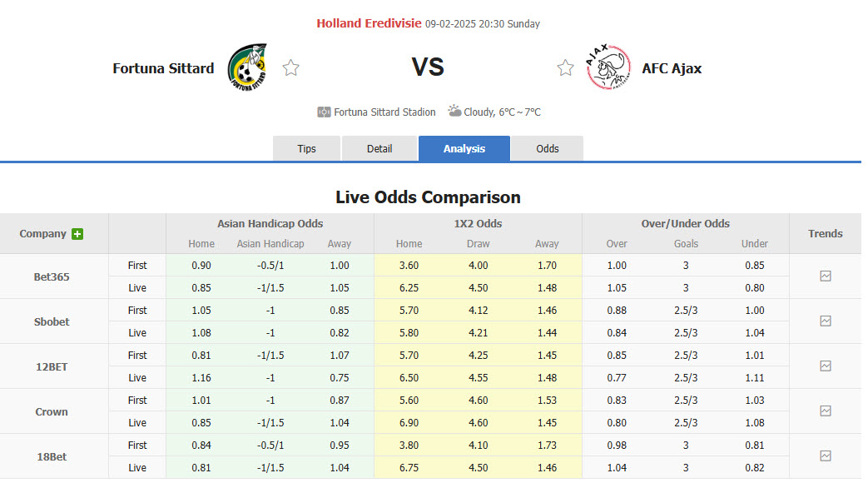View the Crown odds trend graph
This screenshot has width=868, height=483.
point(825,411)
